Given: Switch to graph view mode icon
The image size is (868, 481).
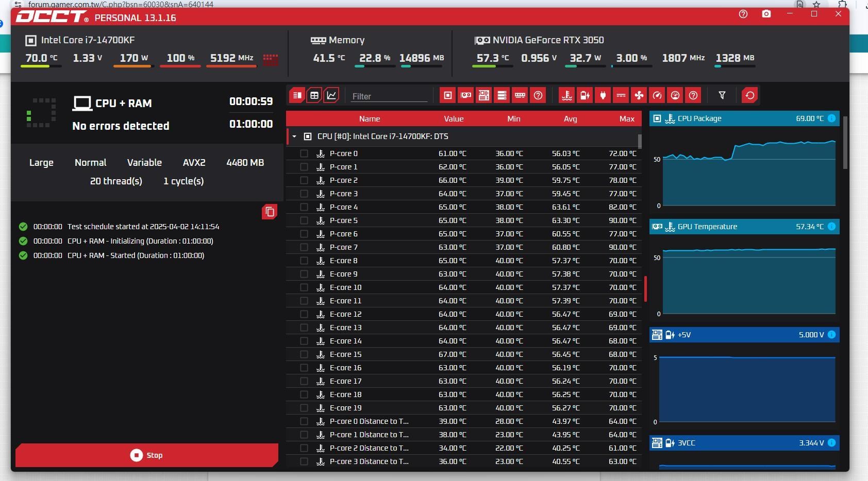Looking at the screenshot, I should (331, 95).
